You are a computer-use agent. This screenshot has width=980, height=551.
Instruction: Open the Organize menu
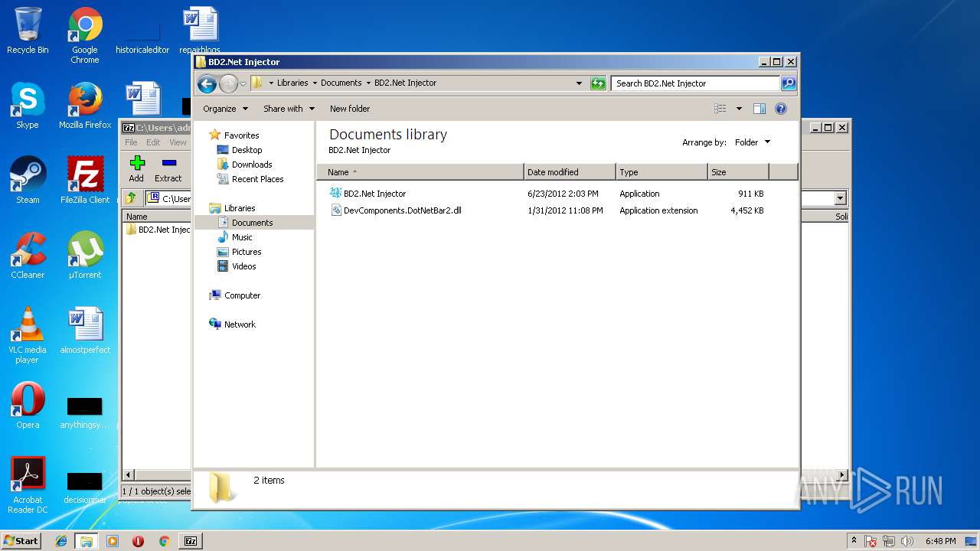coord(225,109)
